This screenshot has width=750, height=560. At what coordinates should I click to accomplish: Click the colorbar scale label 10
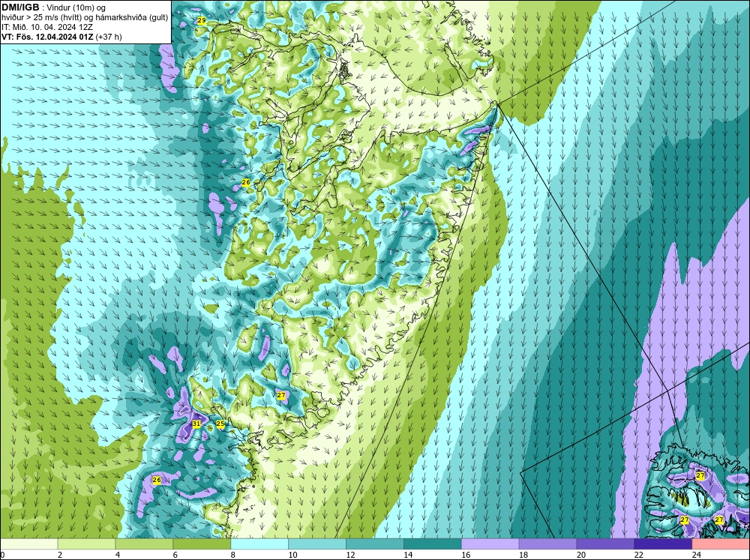click(292, 555)
